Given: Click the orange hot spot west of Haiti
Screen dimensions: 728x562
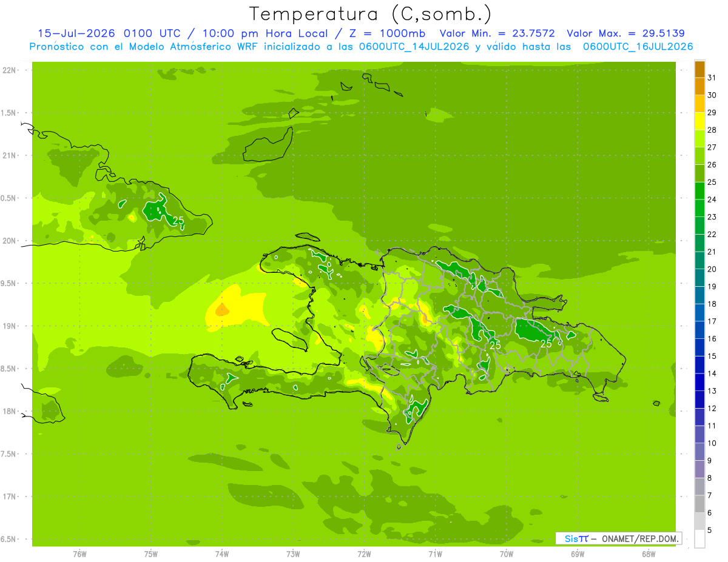Looking at the screenshot, I should 222,310.
